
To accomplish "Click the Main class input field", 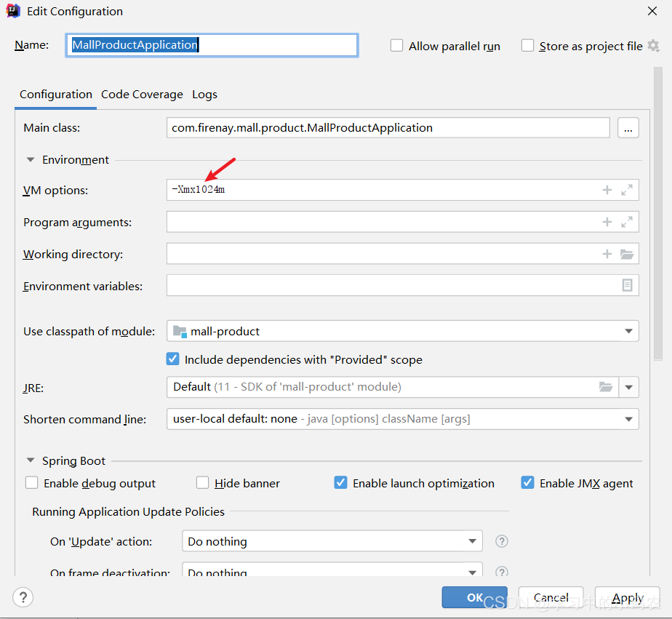I will pyautogui.click(x=388, y=128).
